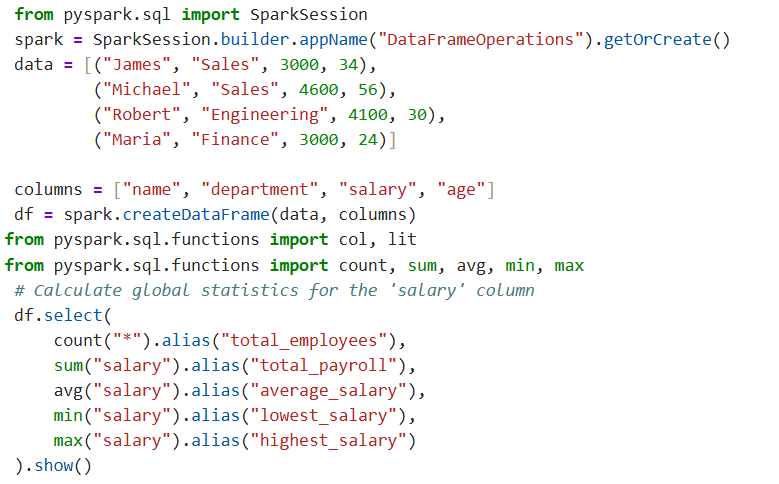Screen dimensions: 779x484
Task: Click the age value 24
Action: (x=368, y=140)
